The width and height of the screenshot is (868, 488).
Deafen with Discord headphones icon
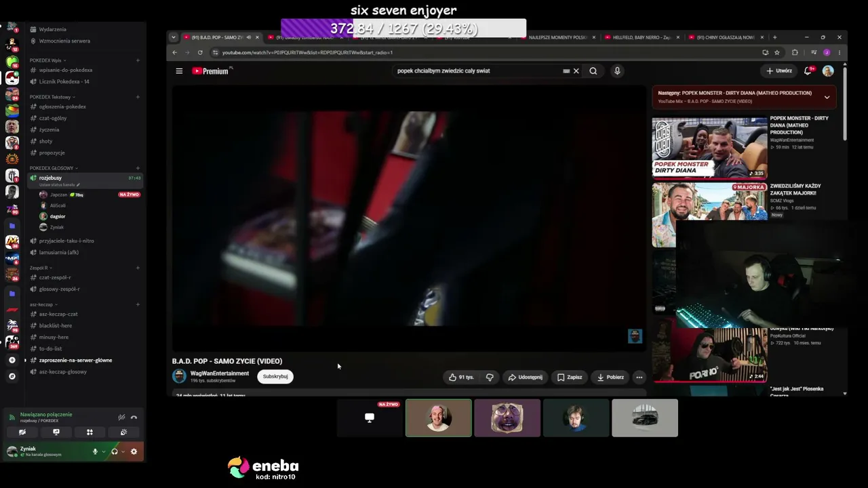(x=114, y=451)
